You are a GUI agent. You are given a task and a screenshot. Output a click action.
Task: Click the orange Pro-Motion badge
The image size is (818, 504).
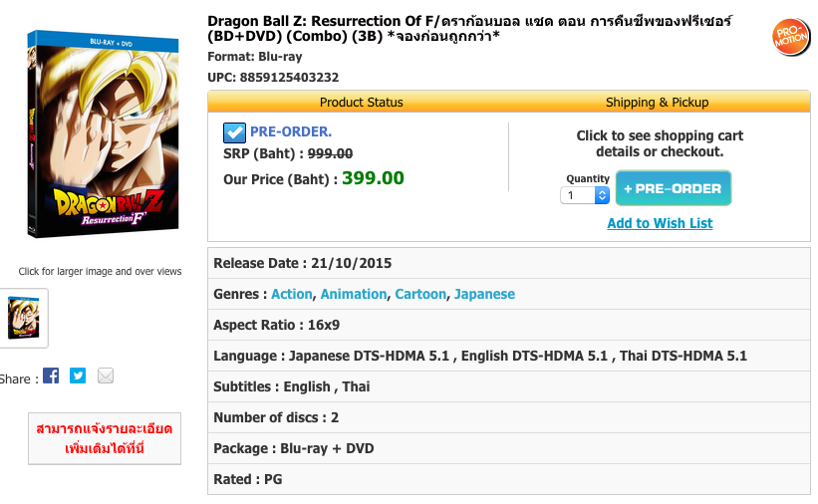point(791,37)
